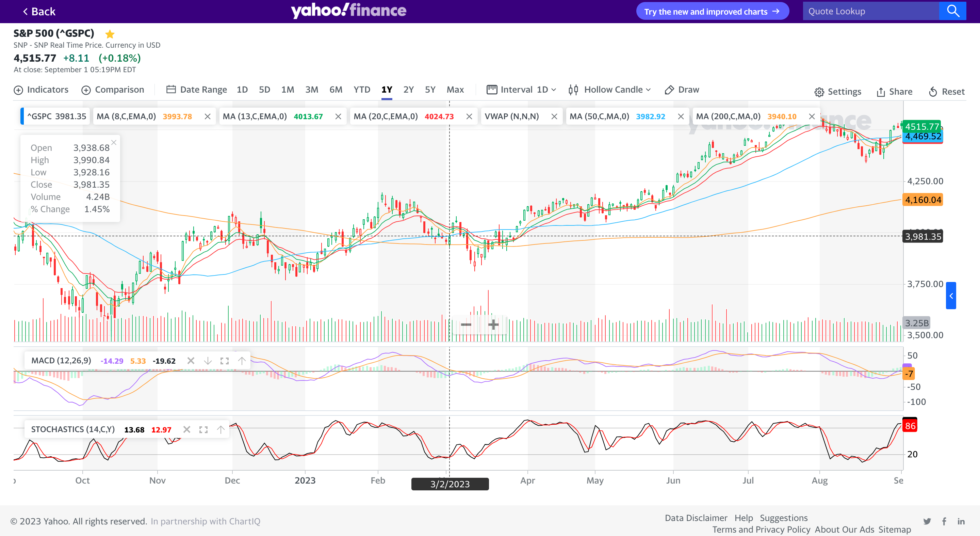The height and width of the screenshot is (536, 980).
Task: Open chart Settings gear
Action: pos(838,92)
